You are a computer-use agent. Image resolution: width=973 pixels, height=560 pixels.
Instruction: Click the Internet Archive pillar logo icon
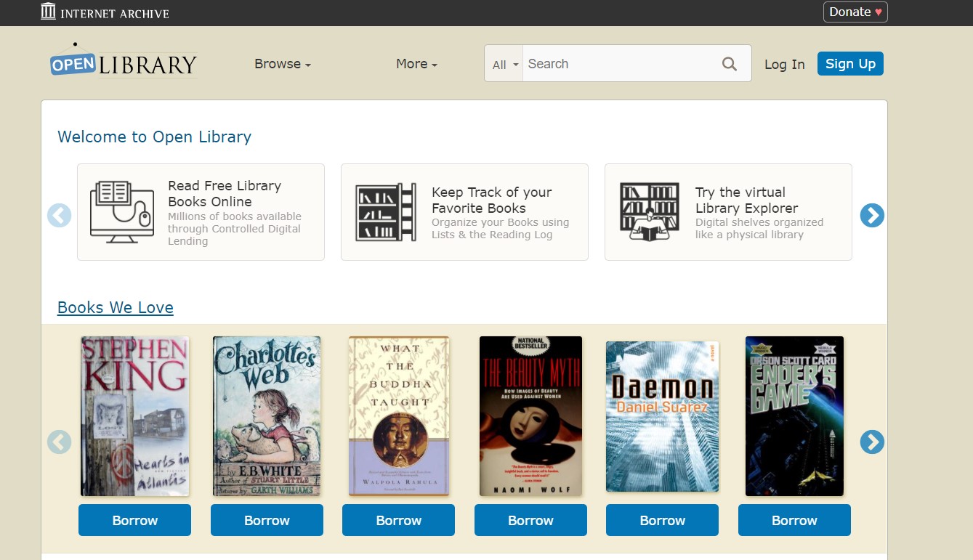48,12
